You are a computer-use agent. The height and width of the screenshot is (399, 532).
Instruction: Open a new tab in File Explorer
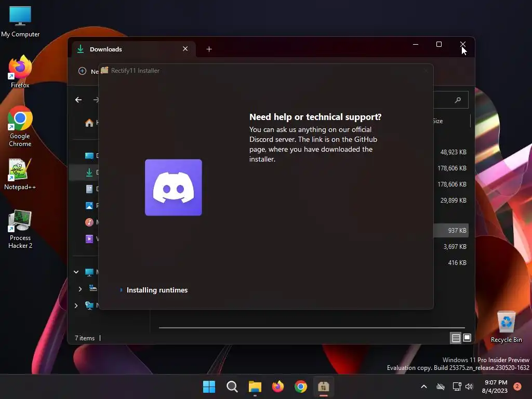pos(209,49)
